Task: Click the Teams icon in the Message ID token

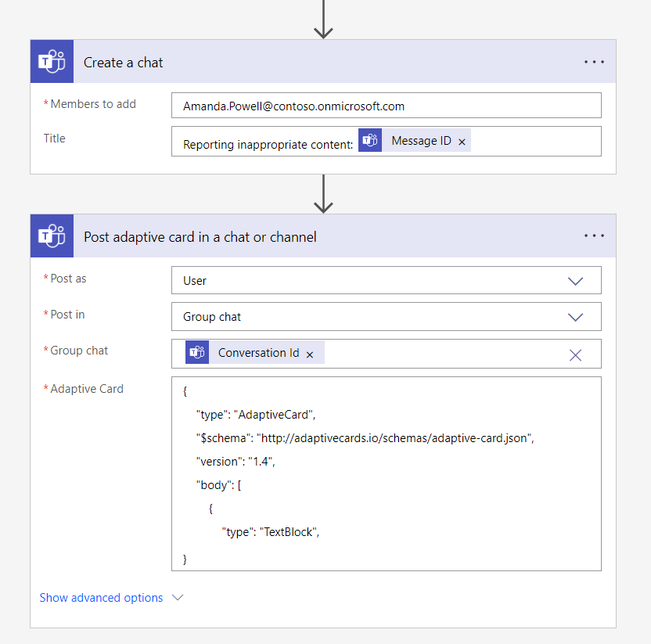Action: coord(370,141)
